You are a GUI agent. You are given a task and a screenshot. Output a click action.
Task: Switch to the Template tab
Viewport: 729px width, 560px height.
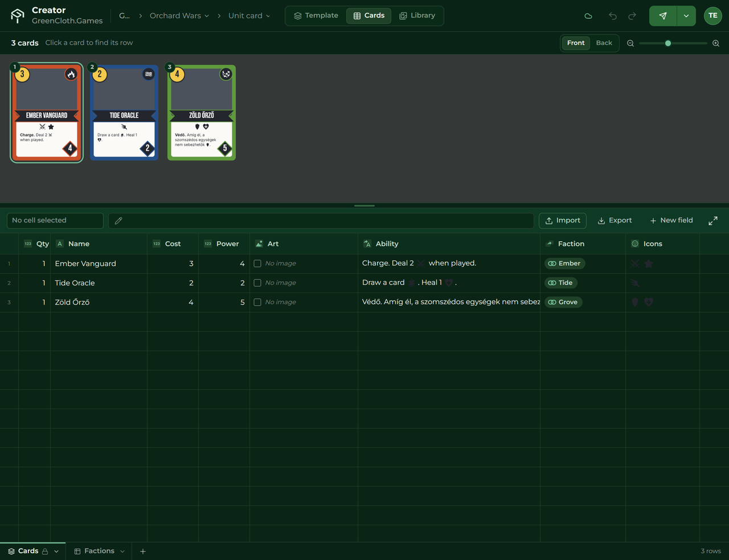click(x=316, y=16)
